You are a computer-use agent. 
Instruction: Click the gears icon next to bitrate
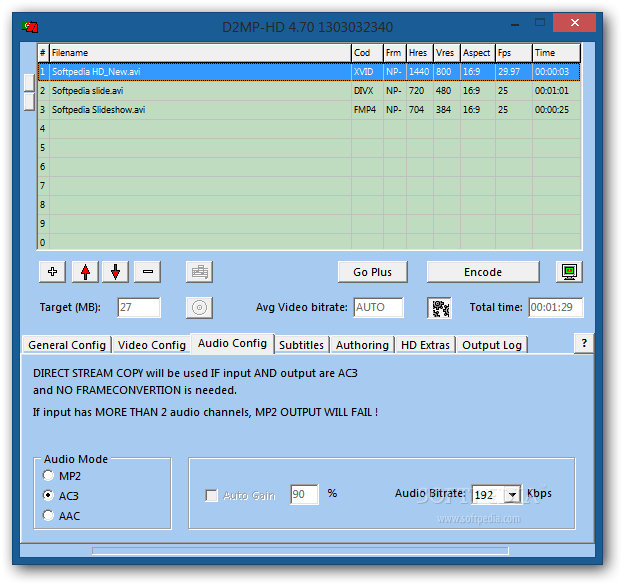click(x=439, y=308)
